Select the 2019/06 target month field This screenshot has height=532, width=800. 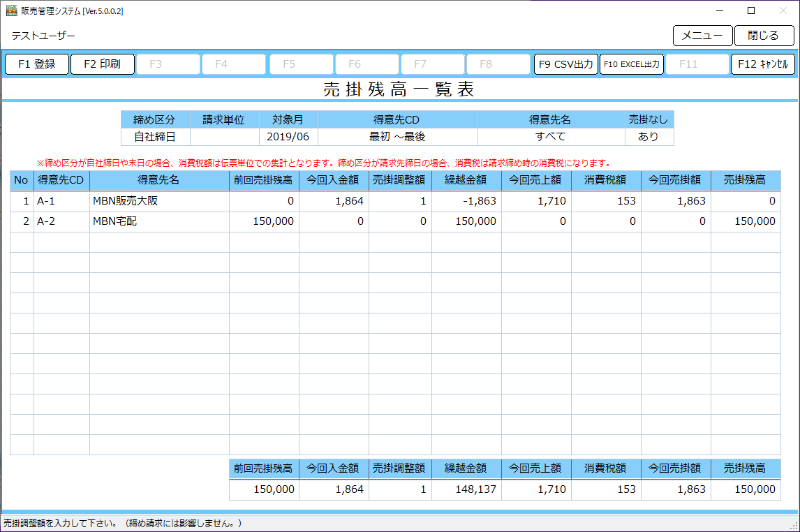point(288,137)
